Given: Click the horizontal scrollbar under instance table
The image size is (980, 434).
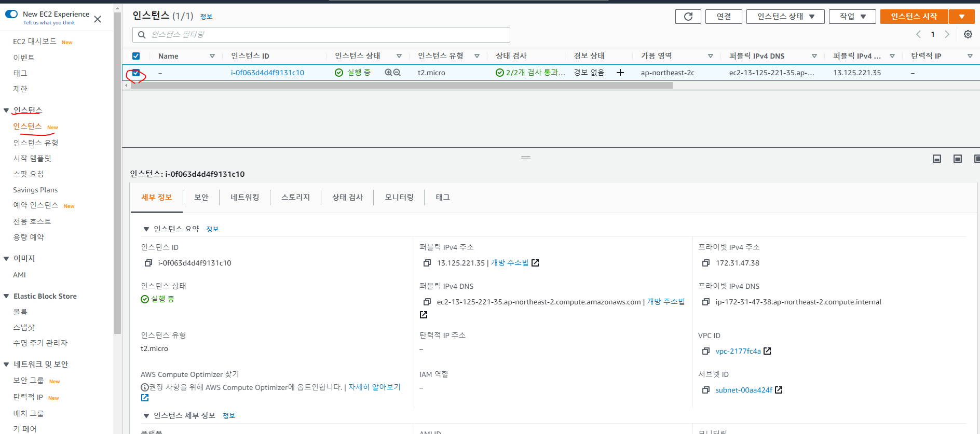Looking at the screenshot, I should click(401, 86).
